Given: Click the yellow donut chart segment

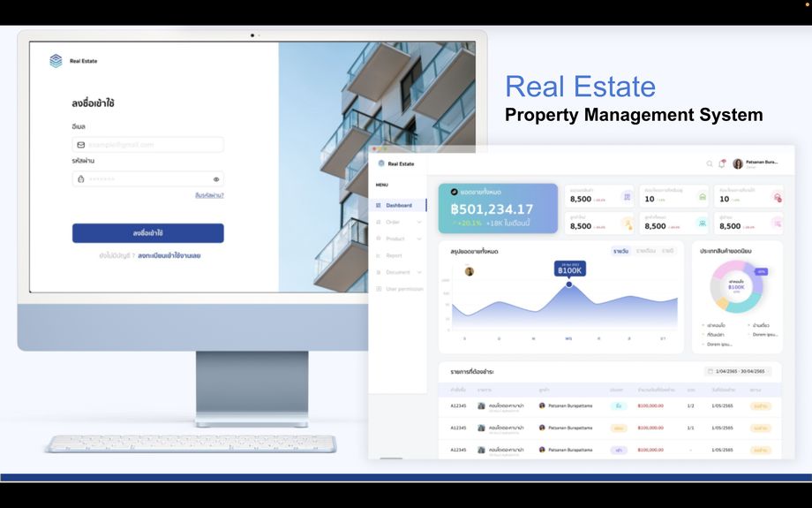Looking at the screenshot, I should [722, 303].
